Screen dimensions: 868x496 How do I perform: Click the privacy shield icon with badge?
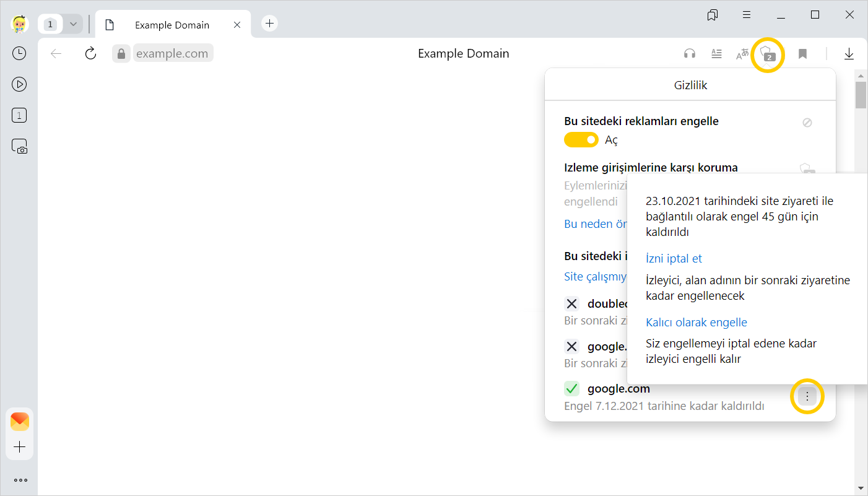tap(768, 54)
